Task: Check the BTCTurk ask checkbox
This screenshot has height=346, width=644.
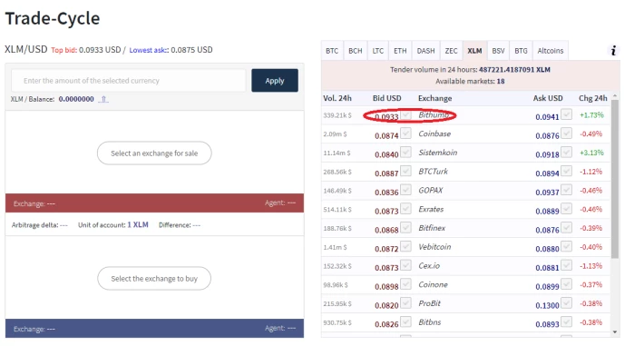Action: point(566,171)
